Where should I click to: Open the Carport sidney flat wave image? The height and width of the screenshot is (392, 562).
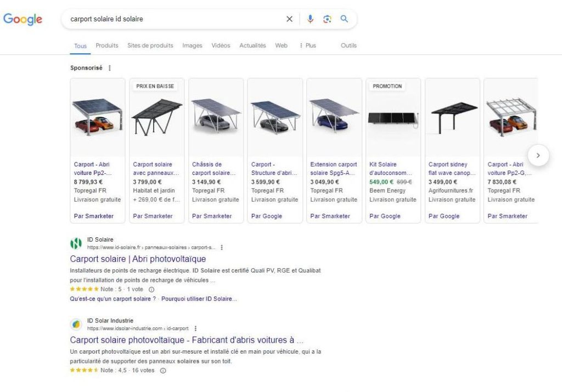[x=452, y=117]
